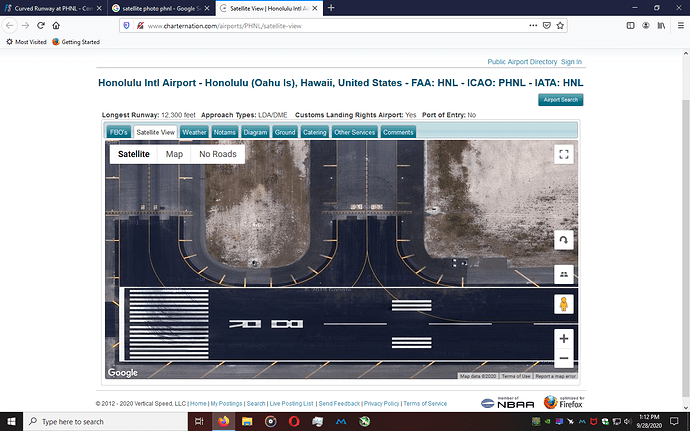Open the FBO's tab
Image resolution: width=690 pixels, height=431 pixels.
[118, 132]
